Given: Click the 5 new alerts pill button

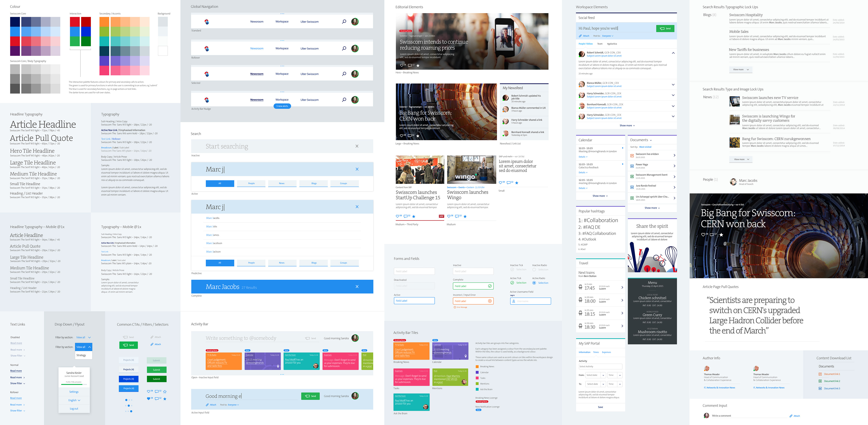Looking at the screenshot, I should point(282,106).
